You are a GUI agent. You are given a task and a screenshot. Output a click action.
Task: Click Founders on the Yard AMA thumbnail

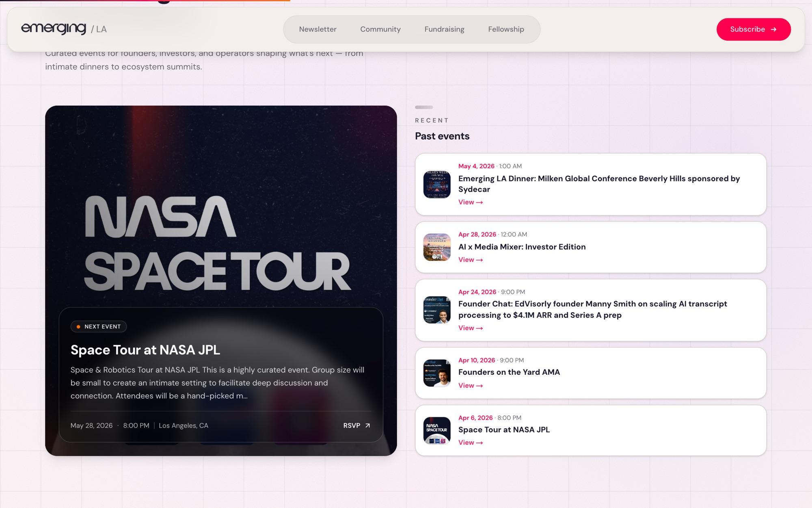[x=437, y=373]
